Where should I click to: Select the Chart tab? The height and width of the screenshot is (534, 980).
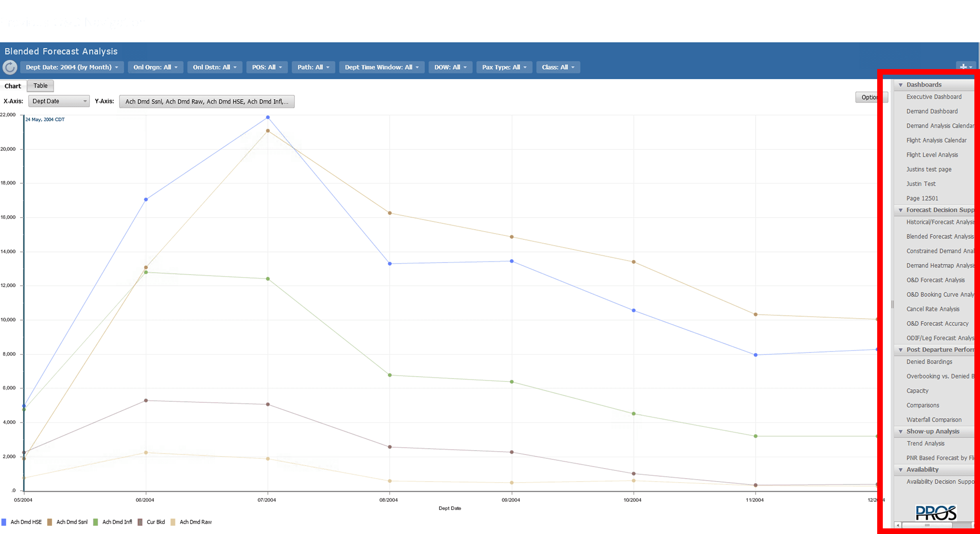[13, 86]
